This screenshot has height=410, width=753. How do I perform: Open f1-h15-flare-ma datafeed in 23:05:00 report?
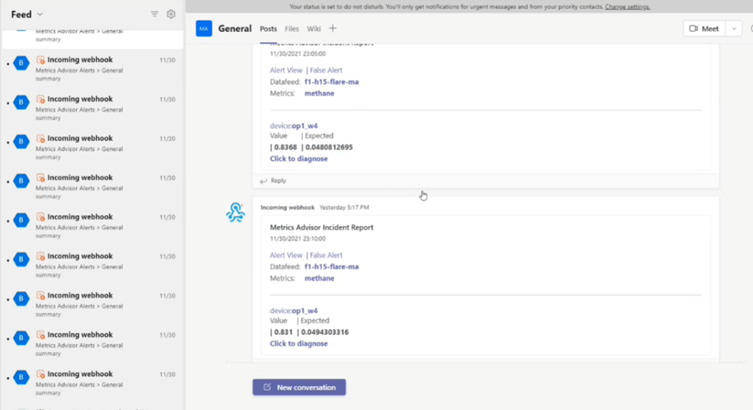click(331, 82)
